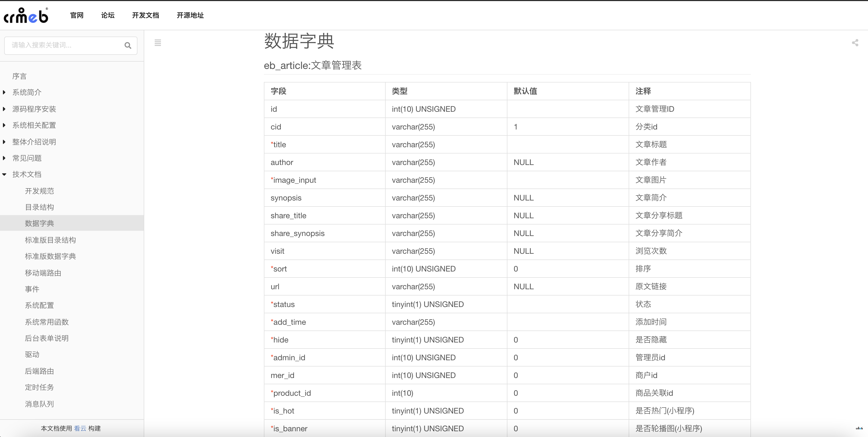This screenshot has height=437, width=868.
Task: Open 开发文档 in top navigation
Action: click(x=146, y=15)
